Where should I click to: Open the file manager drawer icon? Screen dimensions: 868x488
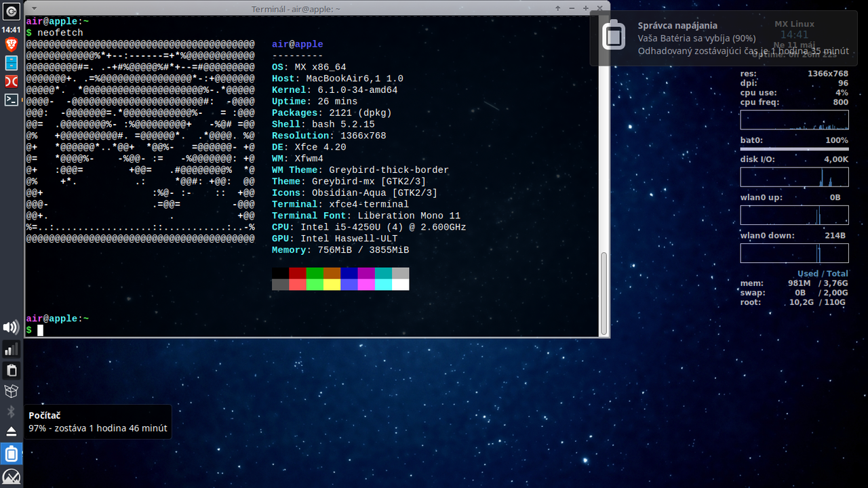click(x=11, y=64)
